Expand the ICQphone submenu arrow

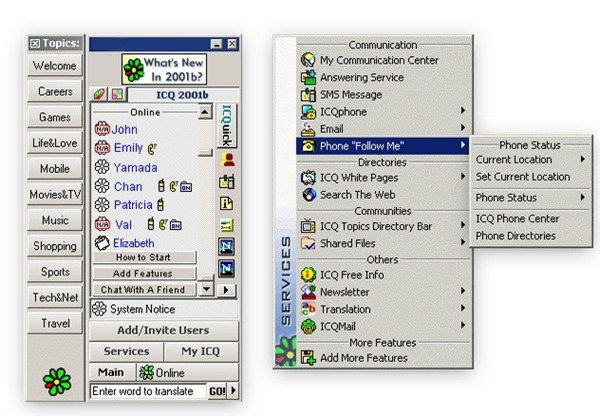click(463, 110)
